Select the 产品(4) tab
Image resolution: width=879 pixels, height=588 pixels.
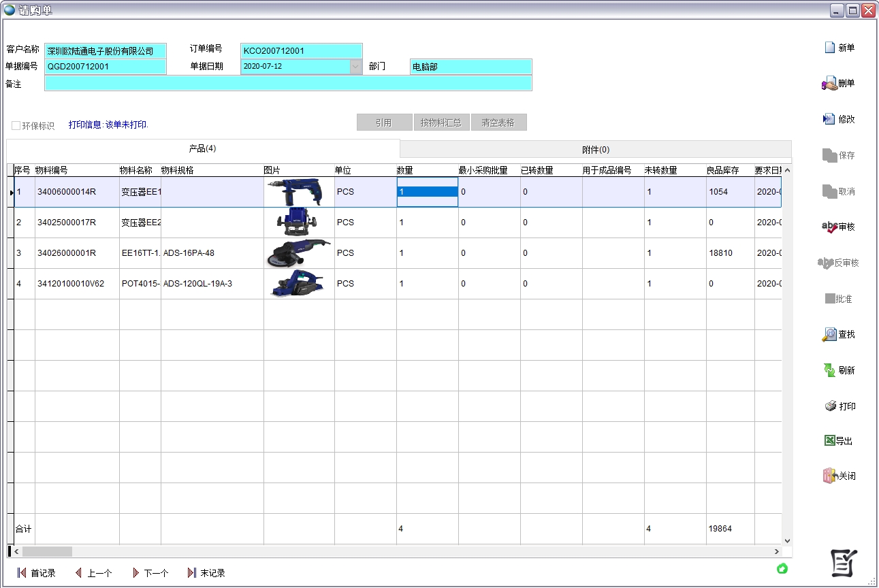pyautogui.click(x=202, y=148)
